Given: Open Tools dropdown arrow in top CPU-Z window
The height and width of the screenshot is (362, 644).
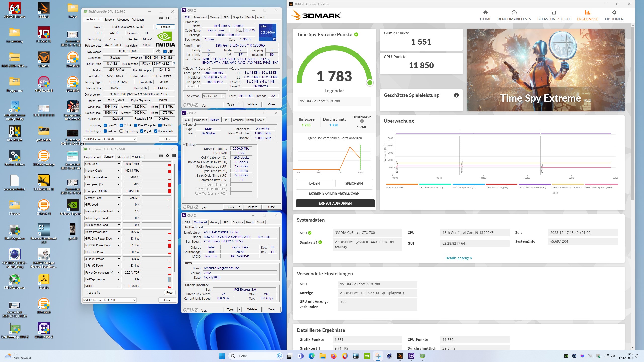Looking at the screenshot, I should (240, 104).
